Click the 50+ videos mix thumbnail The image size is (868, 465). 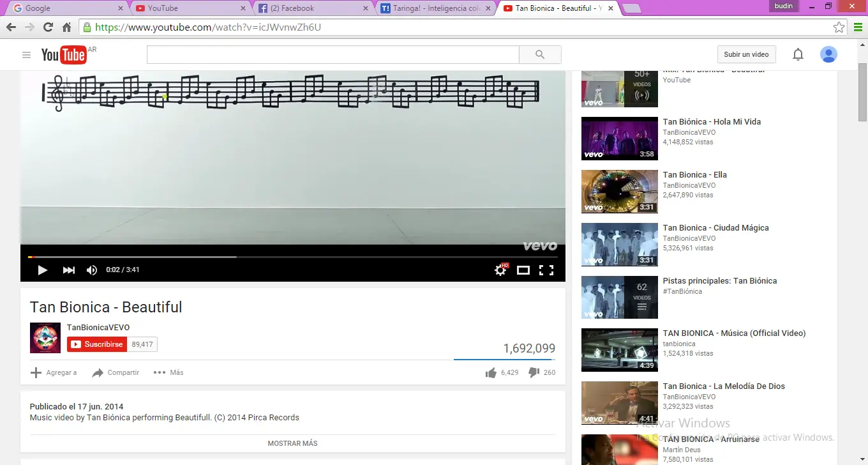620,89
